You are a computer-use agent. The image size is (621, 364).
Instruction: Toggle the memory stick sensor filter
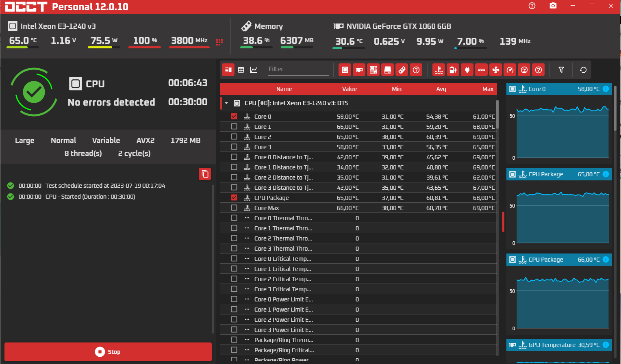[402, 70]
